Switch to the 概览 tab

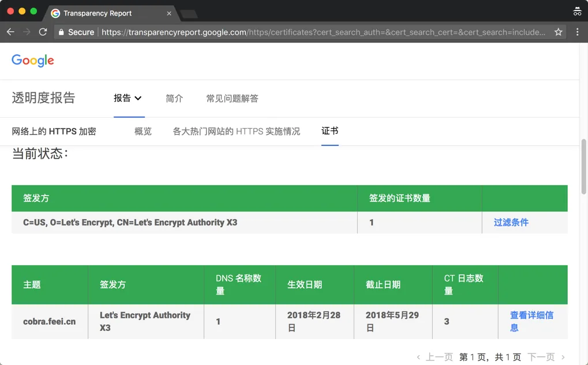(143, 131)
